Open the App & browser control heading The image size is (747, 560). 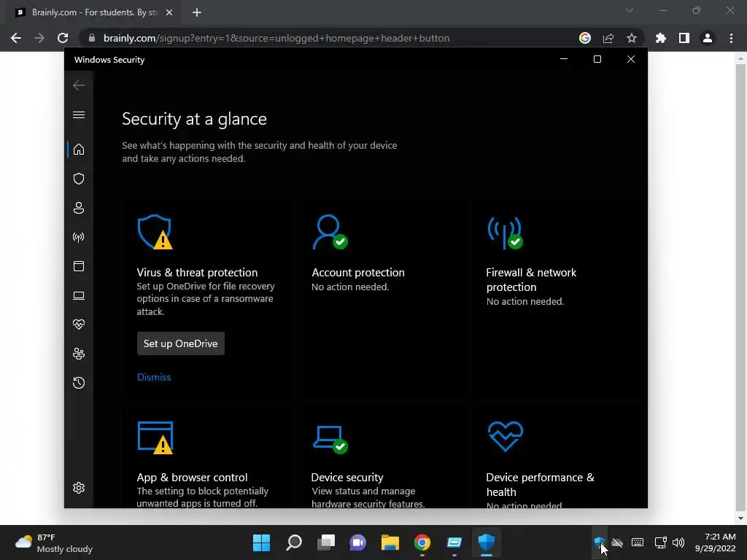(192, 477)
